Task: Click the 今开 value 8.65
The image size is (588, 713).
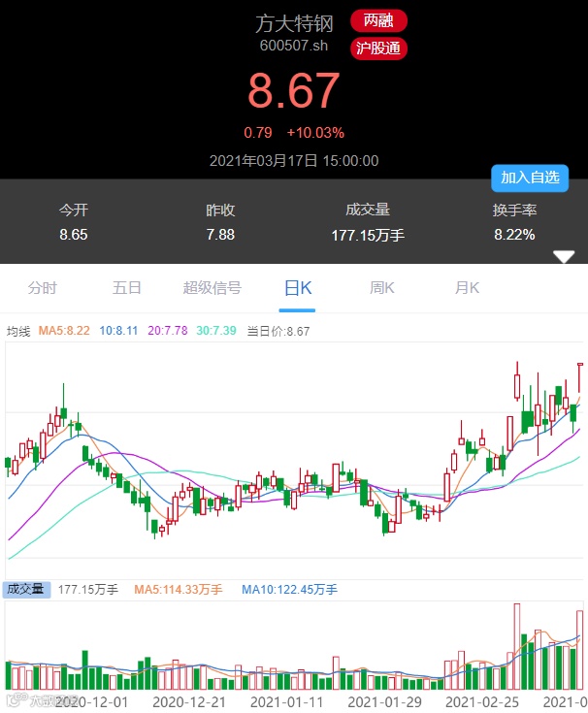Action: point(73,235)
